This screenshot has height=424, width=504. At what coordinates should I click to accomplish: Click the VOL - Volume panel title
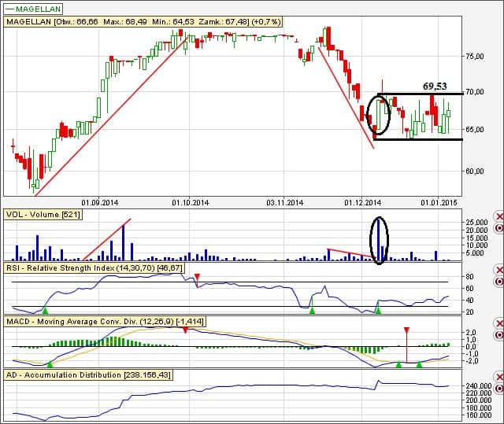(43, 215)
